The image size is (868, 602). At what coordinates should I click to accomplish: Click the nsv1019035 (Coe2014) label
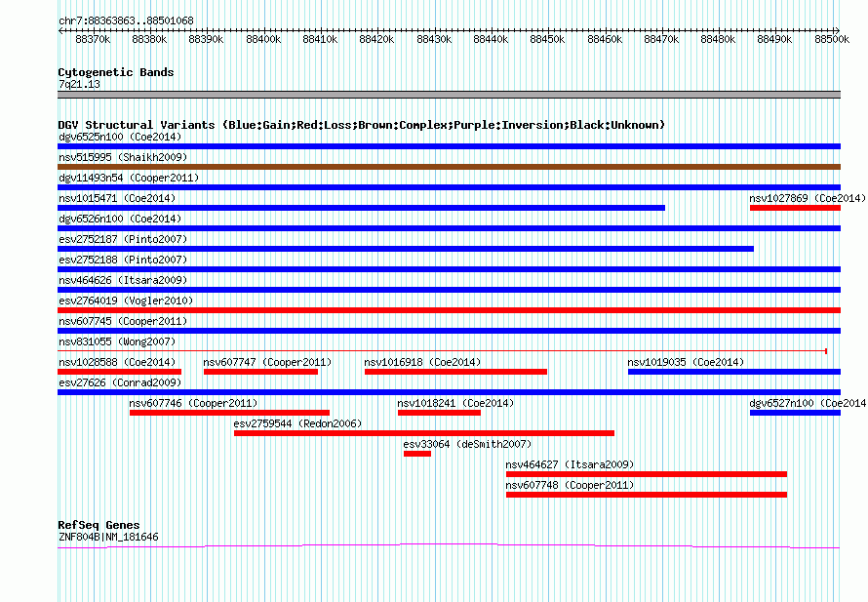click(686, 362)
